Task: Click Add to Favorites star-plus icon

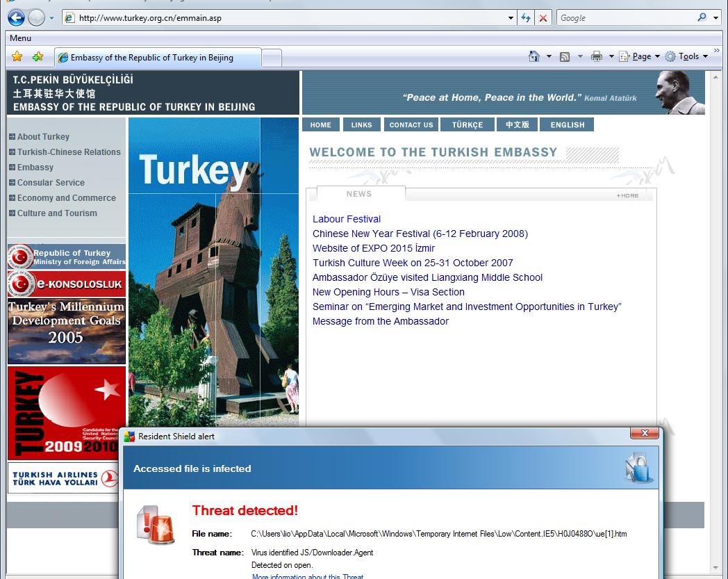Action: [x=38, y=57]
